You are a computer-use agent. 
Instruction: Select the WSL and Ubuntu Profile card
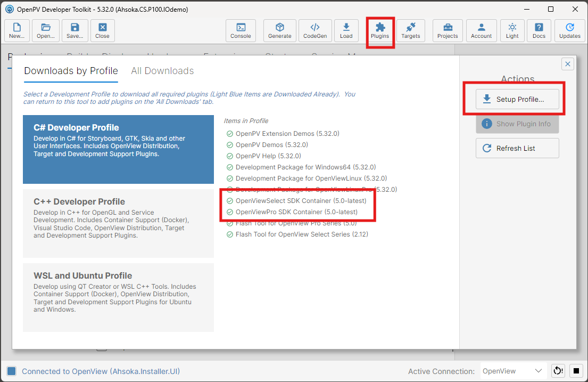pos(119,297)
